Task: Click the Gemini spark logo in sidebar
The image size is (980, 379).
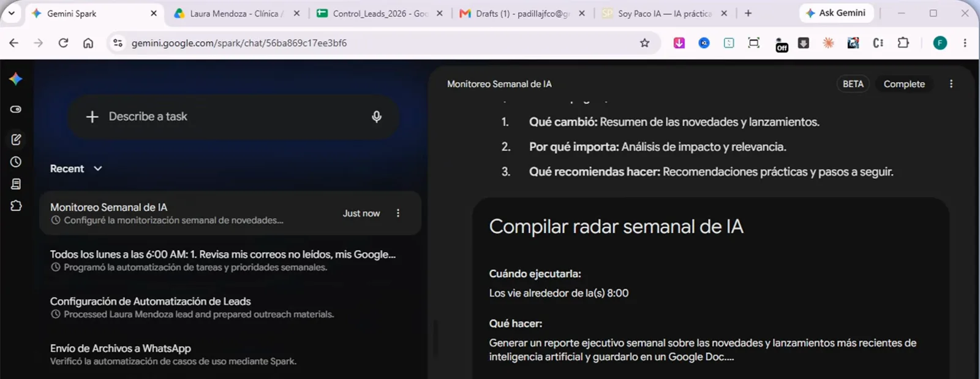Action: [x=16, y=78]
